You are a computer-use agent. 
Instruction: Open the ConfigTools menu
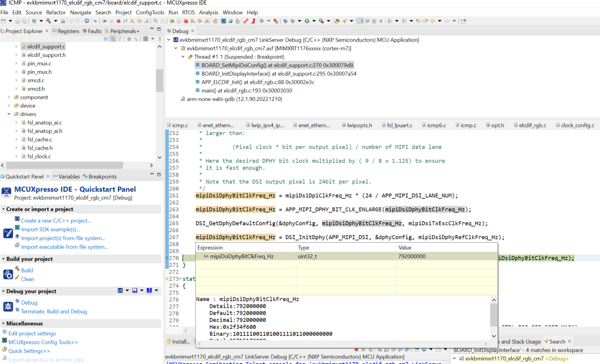click(x=150, y=12)
